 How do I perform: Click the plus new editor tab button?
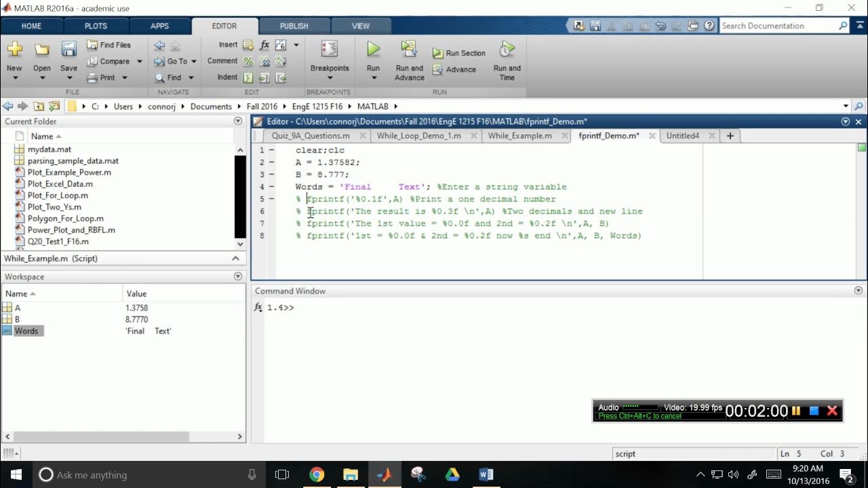[x=730, y=136]
